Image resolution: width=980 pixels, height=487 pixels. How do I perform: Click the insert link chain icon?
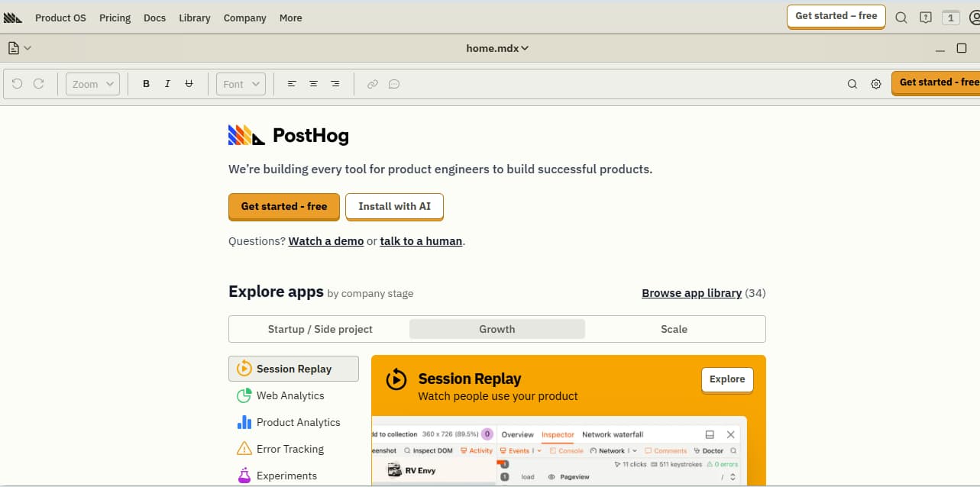pyautogui.click(x=373, y=84)
